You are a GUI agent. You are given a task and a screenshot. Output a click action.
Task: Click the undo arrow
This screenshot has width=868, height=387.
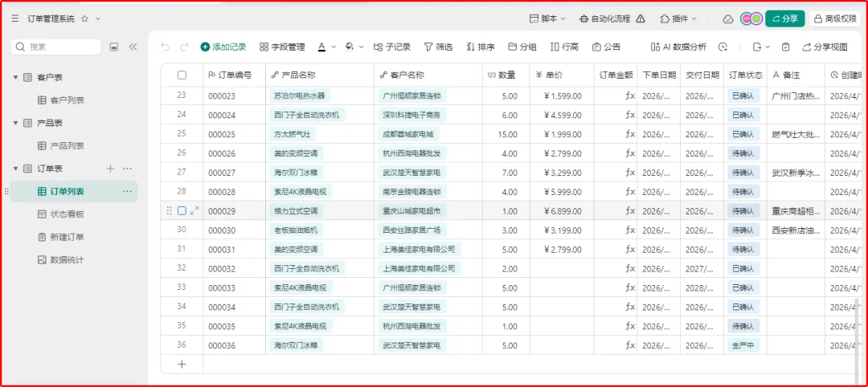click(165, 47)
